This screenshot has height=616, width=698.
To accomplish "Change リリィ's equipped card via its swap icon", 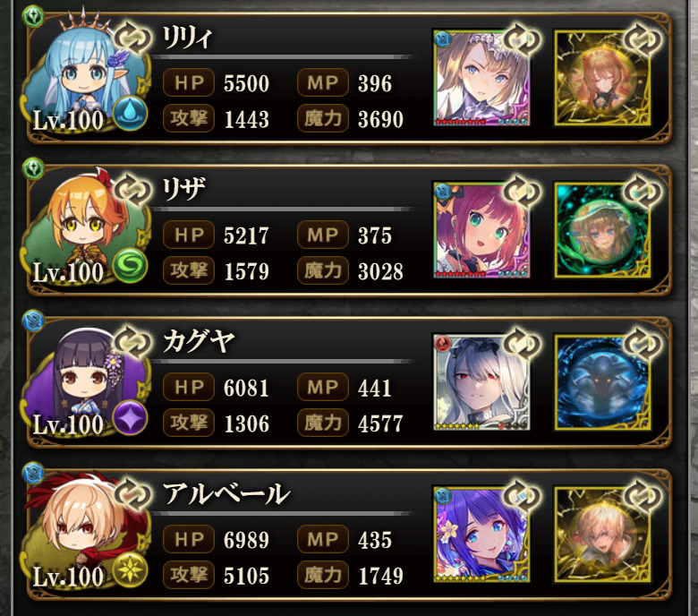I will tap(522, 39).
